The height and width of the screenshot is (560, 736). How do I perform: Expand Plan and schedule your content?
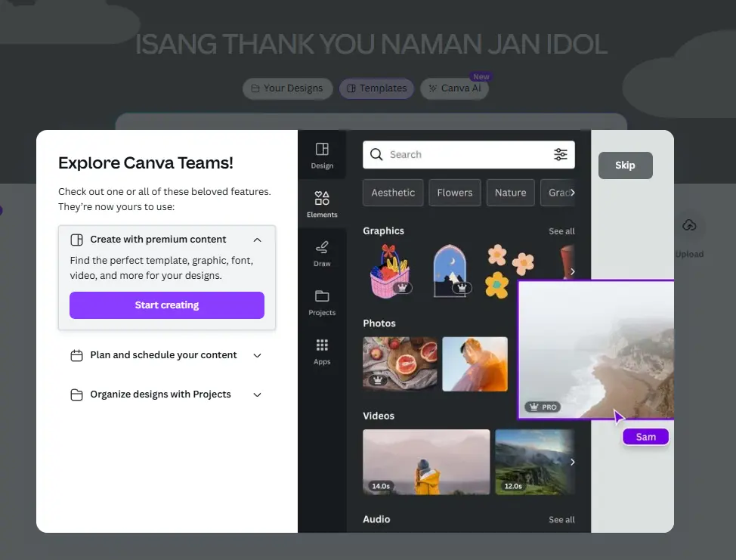pos(257,355)
